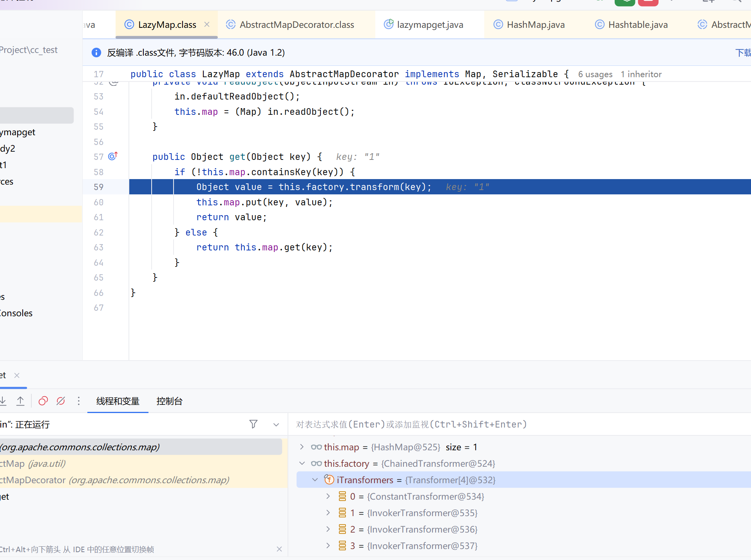
Task: Click lazymapget.java tab file icon
Action: pyautogui.click(x=389, y=24)
